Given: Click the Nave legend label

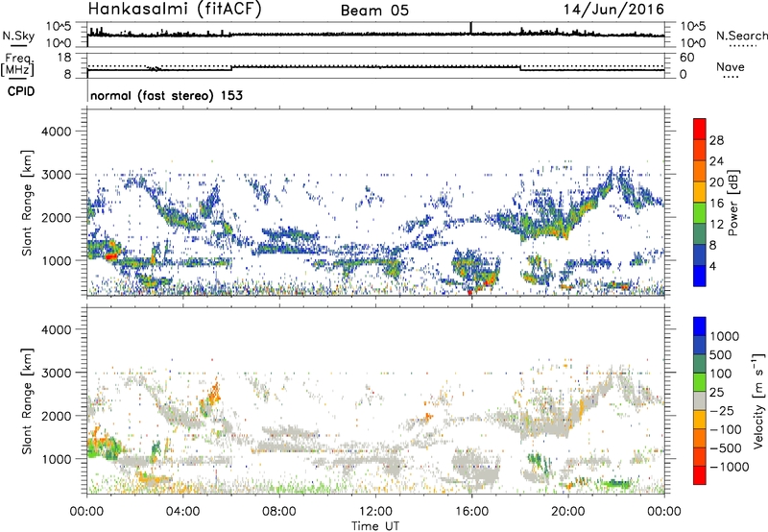Looking at the screenshot, I should tap(731, 67).
